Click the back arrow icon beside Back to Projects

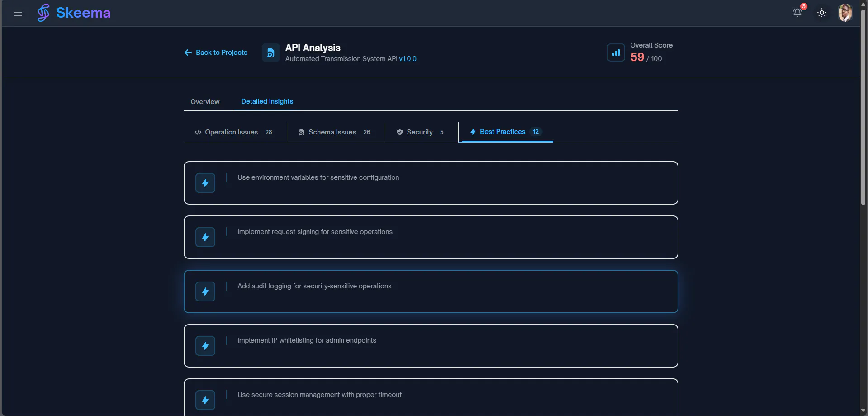[188, 53]
